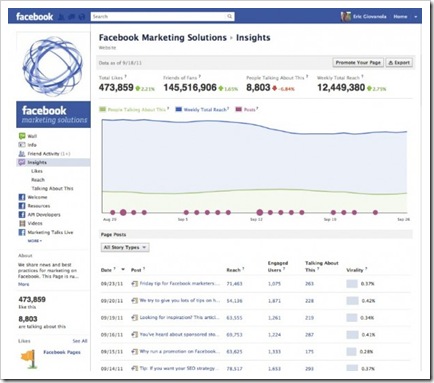Click the Wall speech bubble icon
Viewport: 434px width, 383px height.
tap(22, 136)
